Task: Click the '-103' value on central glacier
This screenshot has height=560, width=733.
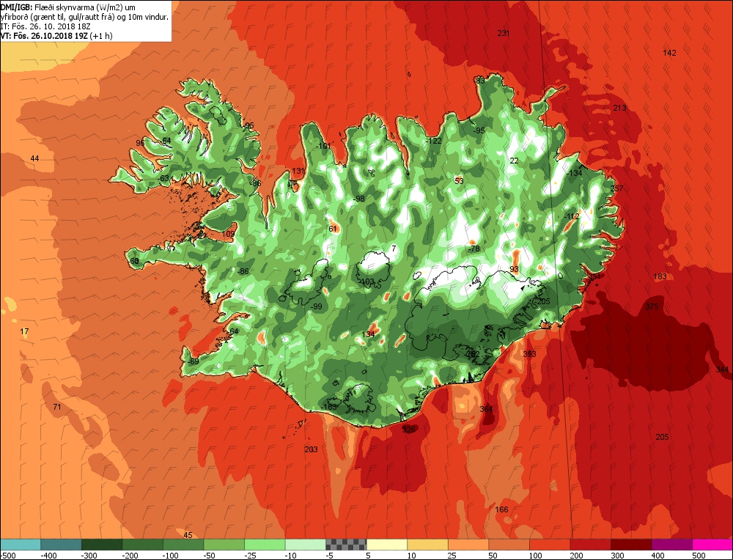Action: pos(367,281)
